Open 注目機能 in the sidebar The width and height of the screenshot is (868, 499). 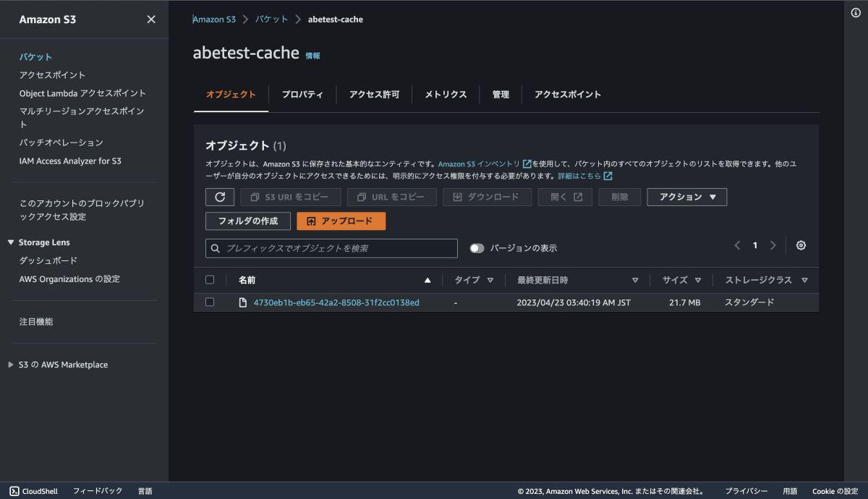tap(36, 322)
